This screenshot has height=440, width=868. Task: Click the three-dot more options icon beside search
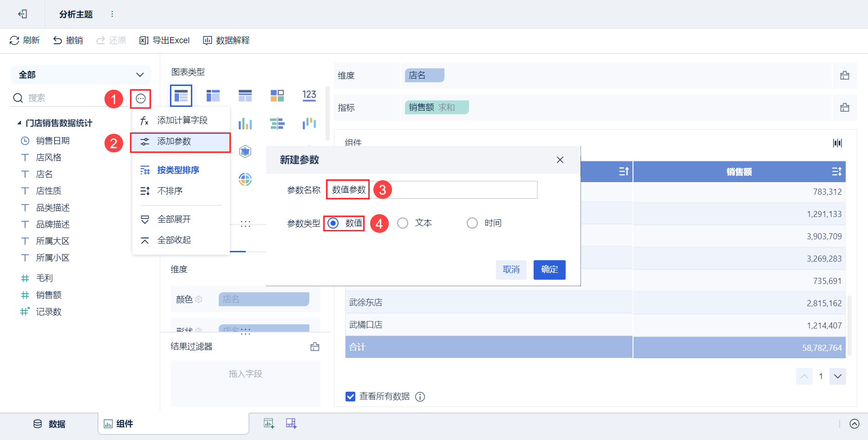click(140, 99)
